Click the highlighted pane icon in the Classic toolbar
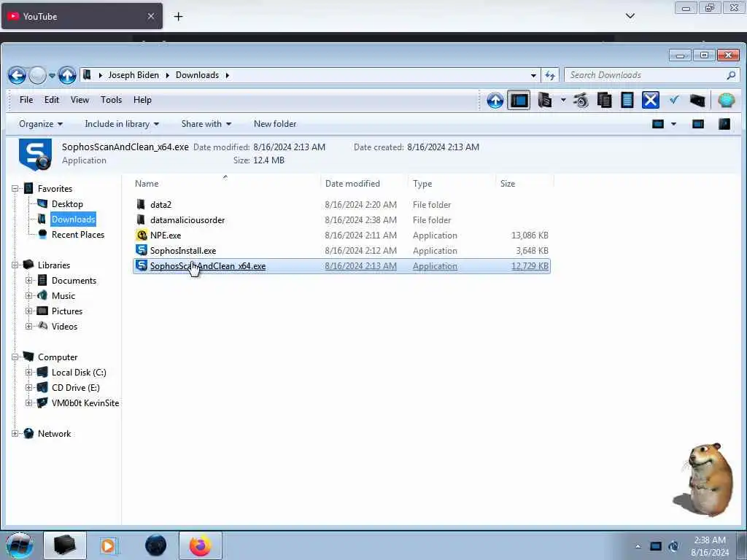 (x=519, y=101)
